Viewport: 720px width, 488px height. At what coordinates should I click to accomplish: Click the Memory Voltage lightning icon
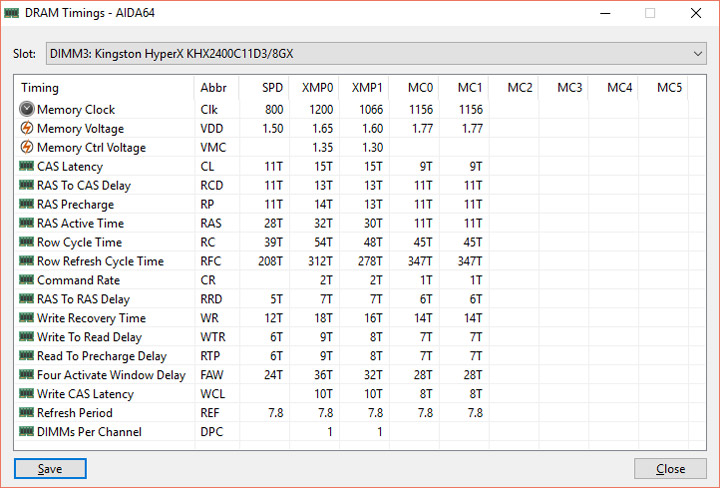pos(26,129)
